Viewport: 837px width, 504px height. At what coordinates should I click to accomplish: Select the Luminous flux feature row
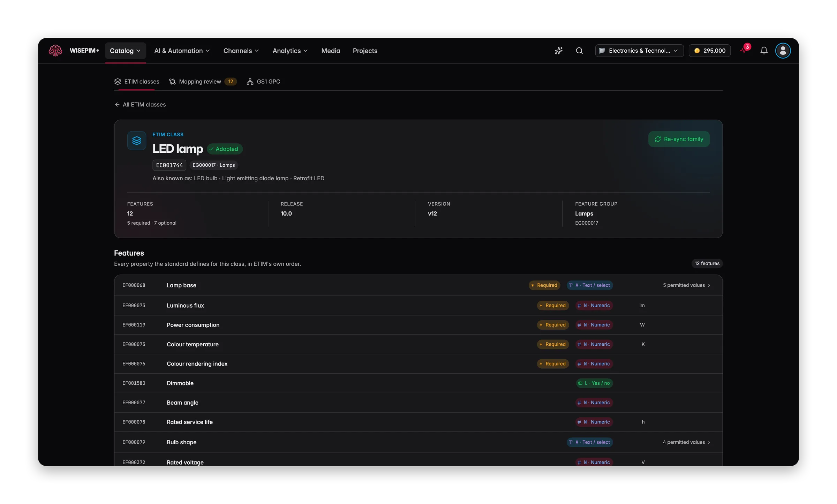pos(418,305)
